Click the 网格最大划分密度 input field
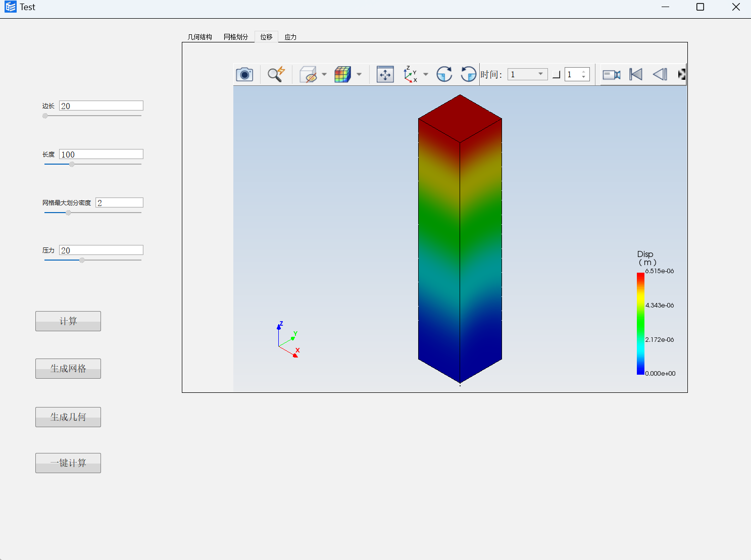Viewport: 751px width, 560px height. click(x=119, y=202)
